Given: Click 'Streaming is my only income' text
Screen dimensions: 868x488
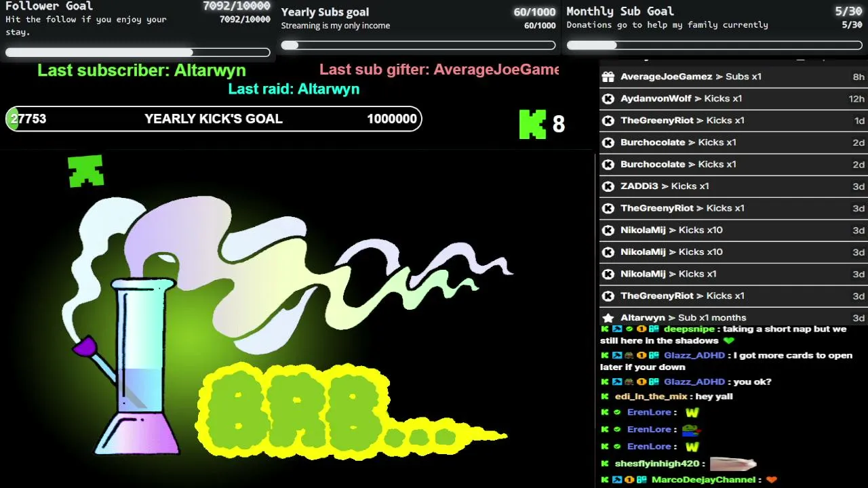Looking at the screenshot, I should tap(336, 26).
